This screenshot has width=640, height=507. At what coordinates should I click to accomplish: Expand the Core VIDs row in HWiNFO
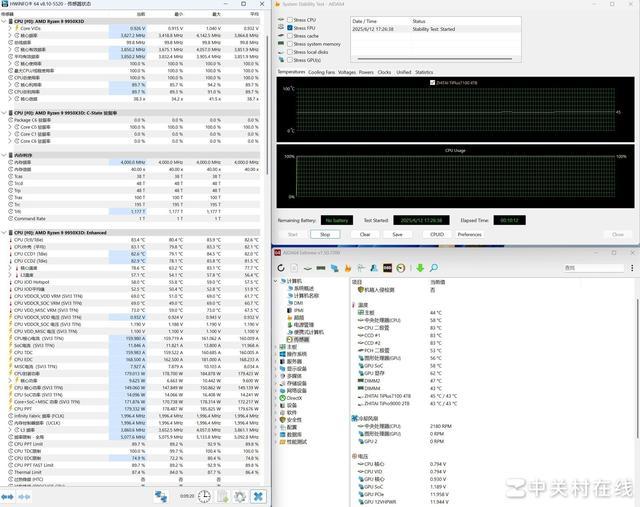click(x=10, y=28)
